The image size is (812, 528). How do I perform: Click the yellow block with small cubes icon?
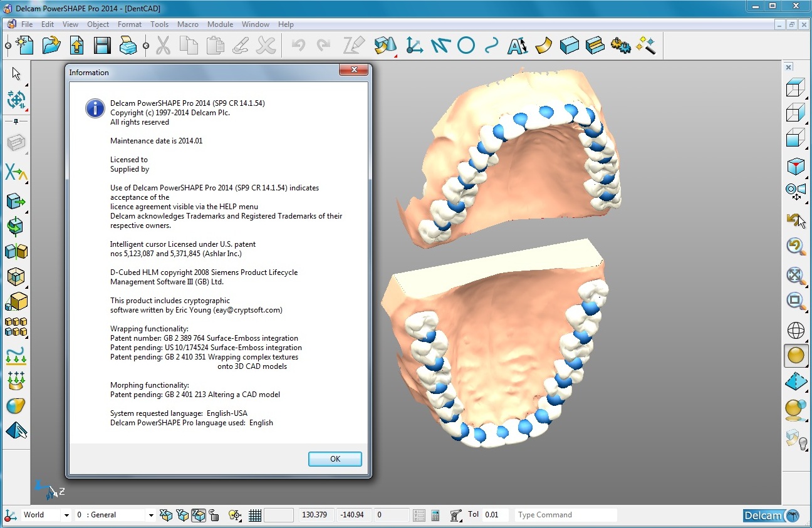point(16,302)
